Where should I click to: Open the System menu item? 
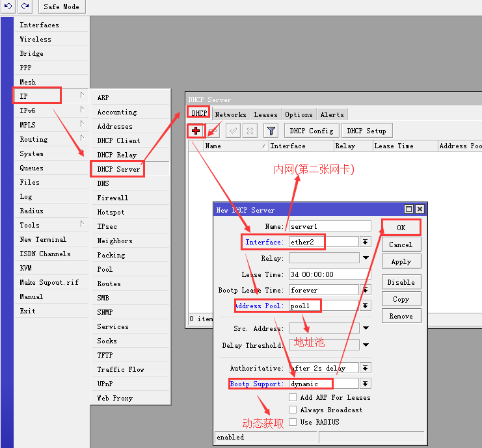point(51,153)
